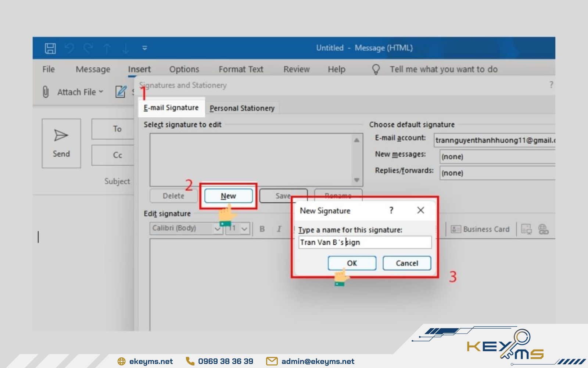Click the Redo arrow in title bar
588x368 pixels.
(88, 48)
